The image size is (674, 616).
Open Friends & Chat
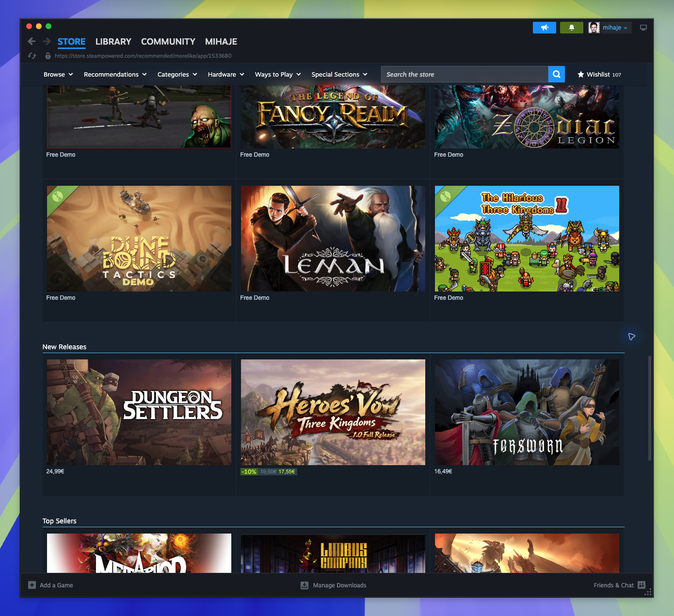click(613, 585)
